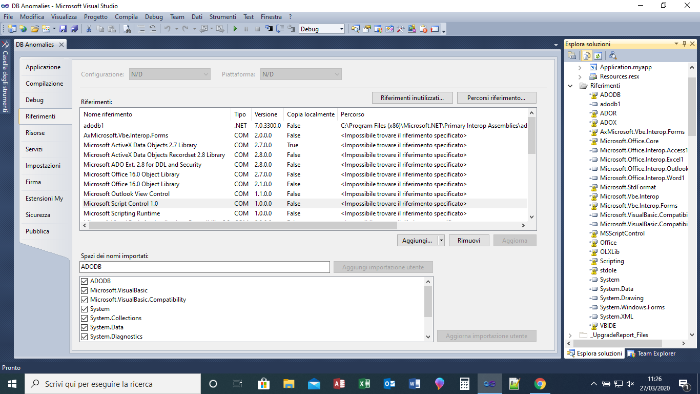The height and width of the screenshot is (394, 700).
Task: Select the Microsoft Script Control 1.0 row
Action: point(304,203)
